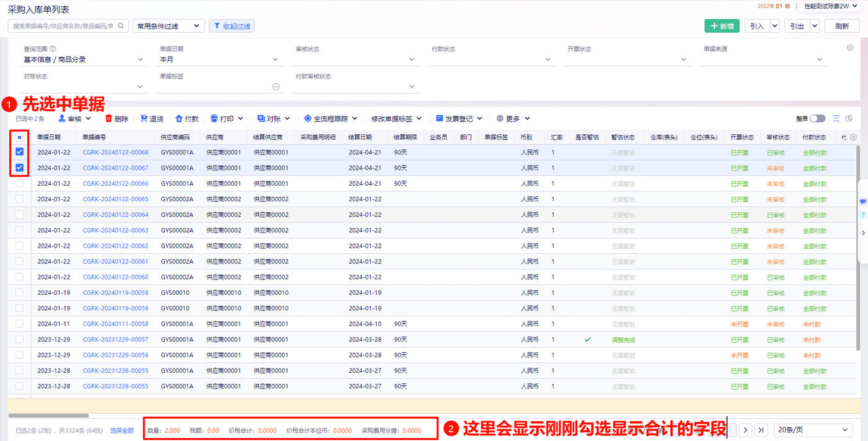Viewport: 868px width, 441px height.
Task: Click the 退货 cart icon
Action: 144,118
